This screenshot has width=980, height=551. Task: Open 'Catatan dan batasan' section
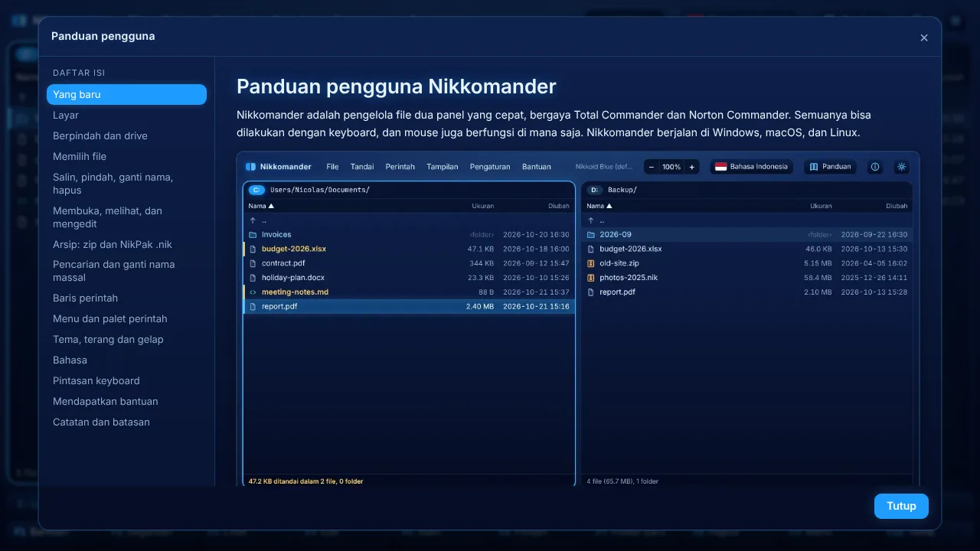point(126,422)
